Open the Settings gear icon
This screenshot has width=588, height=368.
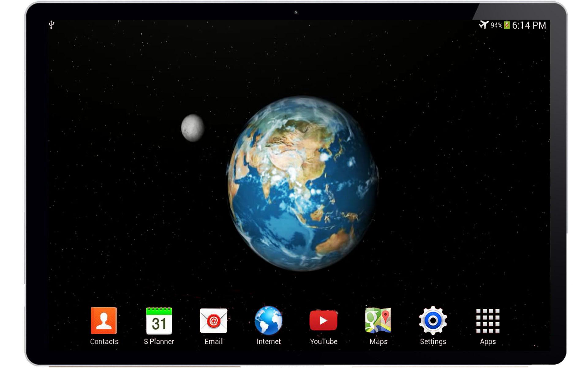[x=433, y=320]
